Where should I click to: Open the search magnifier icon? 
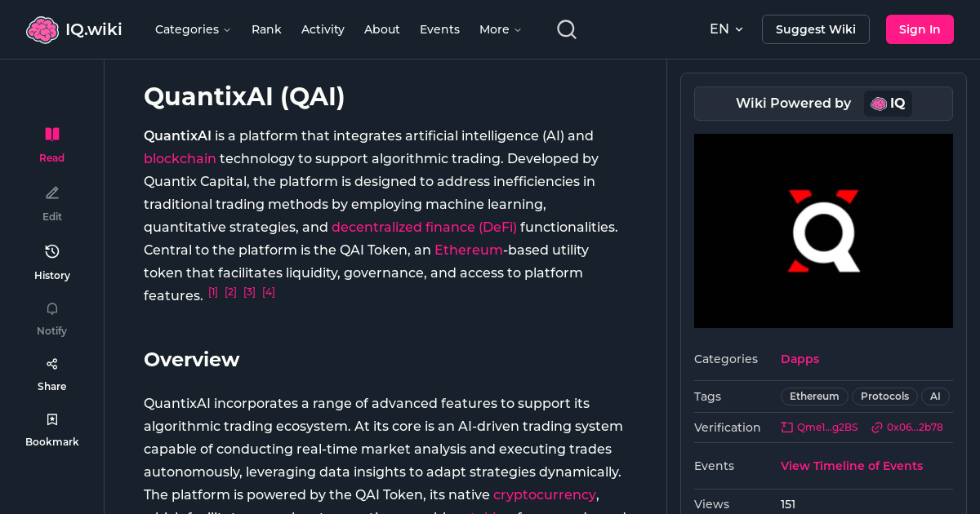[566, 29]
